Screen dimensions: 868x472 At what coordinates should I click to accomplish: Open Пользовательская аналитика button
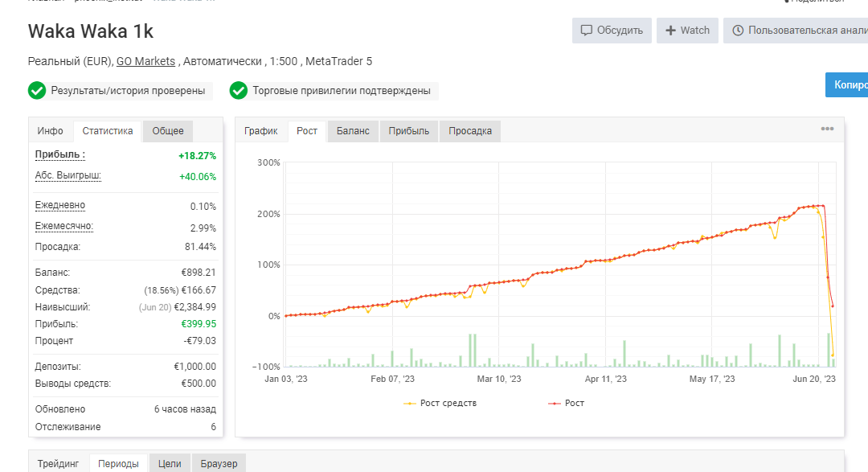click(796, 31)
